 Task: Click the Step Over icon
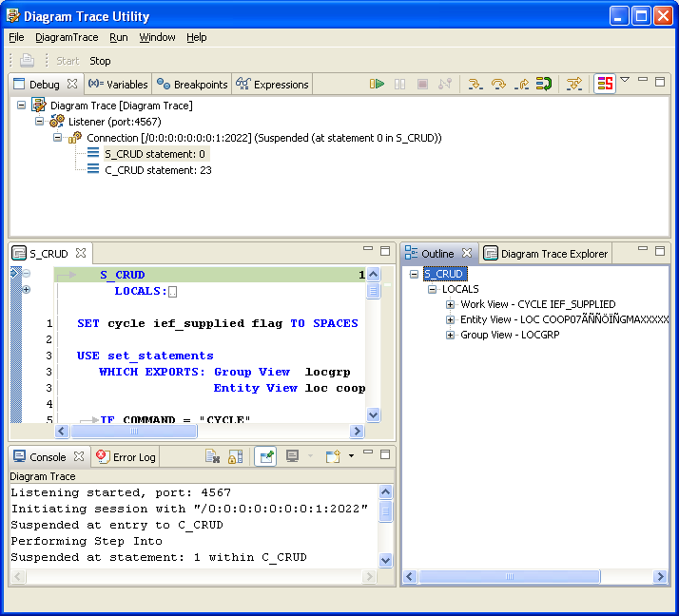coord(497,85)
